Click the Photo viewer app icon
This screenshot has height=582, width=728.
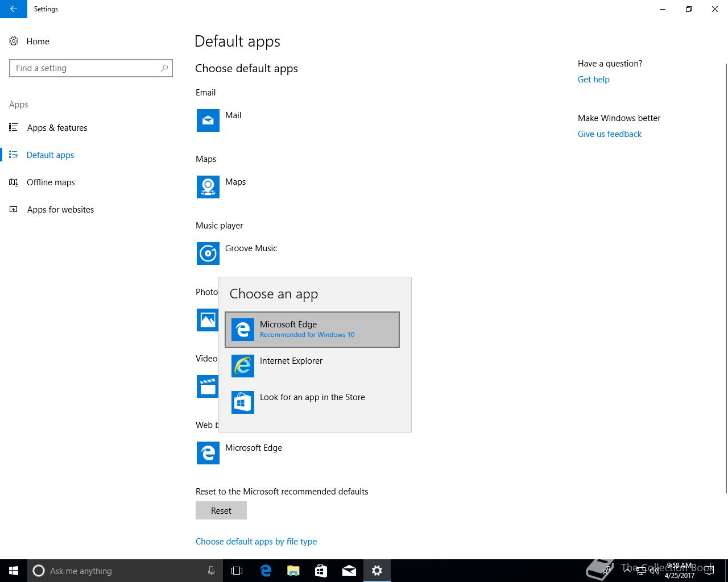pyautogui.click(x=207, y=320)
